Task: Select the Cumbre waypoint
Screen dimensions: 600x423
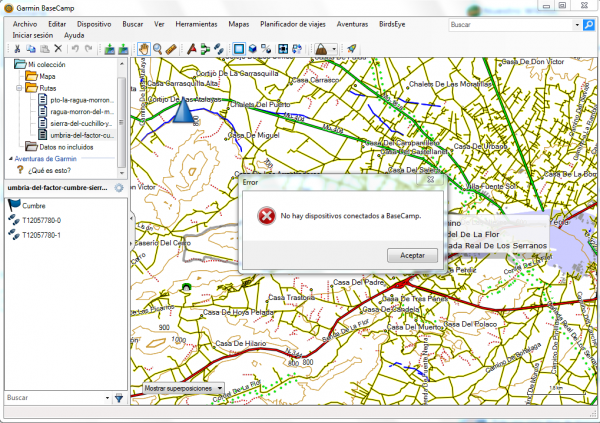Action: pyautogui.click(x=34, y=206)
